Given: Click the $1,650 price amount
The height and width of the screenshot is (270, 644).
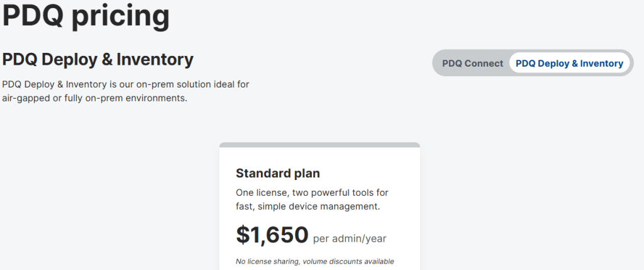Looking at the screenshot, I should coord(272,235).
